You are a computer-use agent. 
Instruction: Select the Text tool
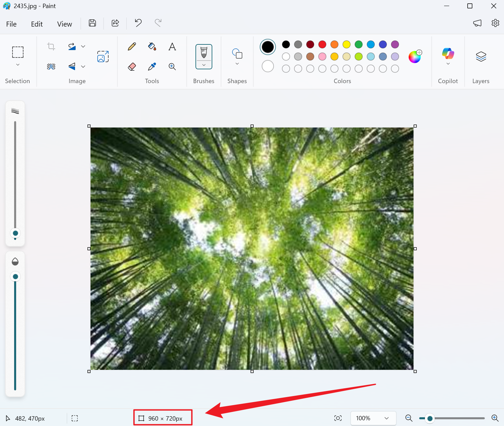tap(172, 46)
